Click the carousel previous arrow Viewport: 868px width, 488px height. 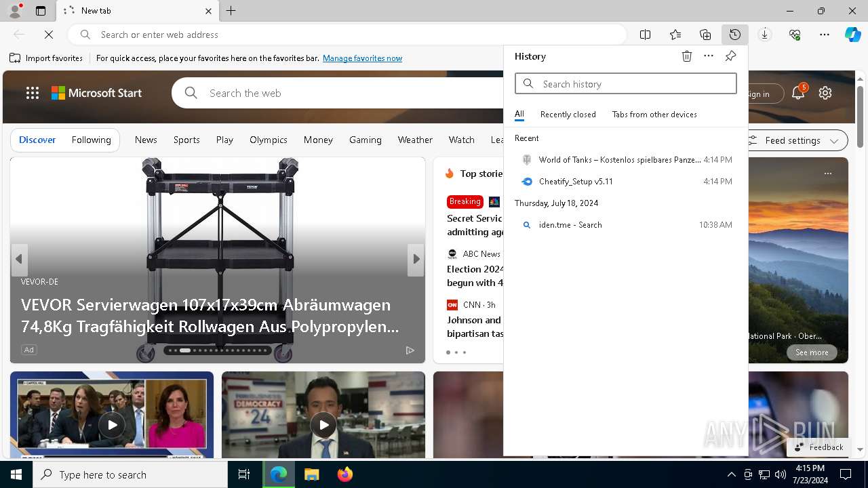click(19, 259)
